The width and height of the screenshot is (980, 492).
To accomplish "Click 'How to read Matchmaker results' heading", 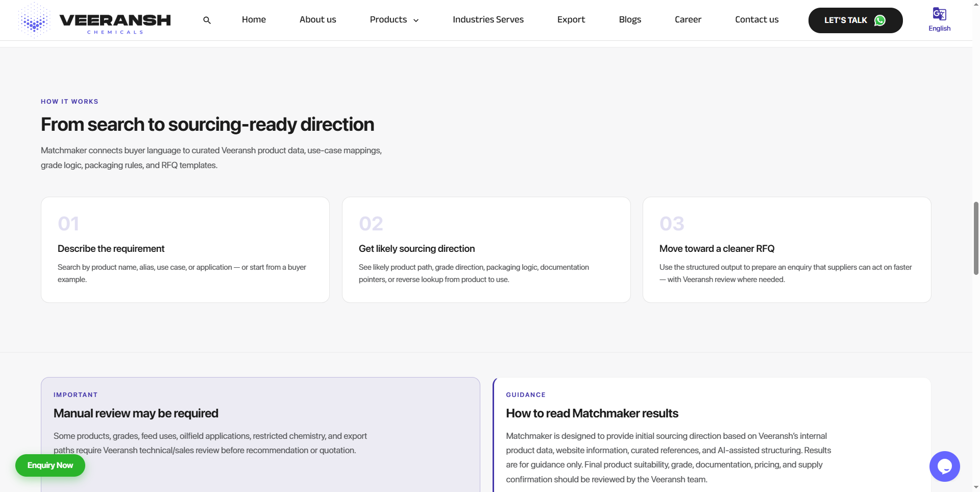I will (592, 413).
